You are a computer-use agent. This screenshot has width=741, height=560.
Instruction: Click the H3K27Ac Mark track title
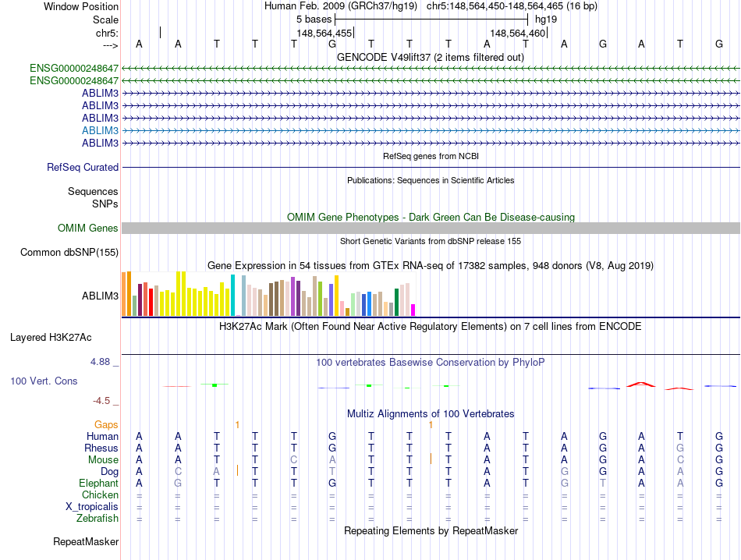(x=431, y=327)
